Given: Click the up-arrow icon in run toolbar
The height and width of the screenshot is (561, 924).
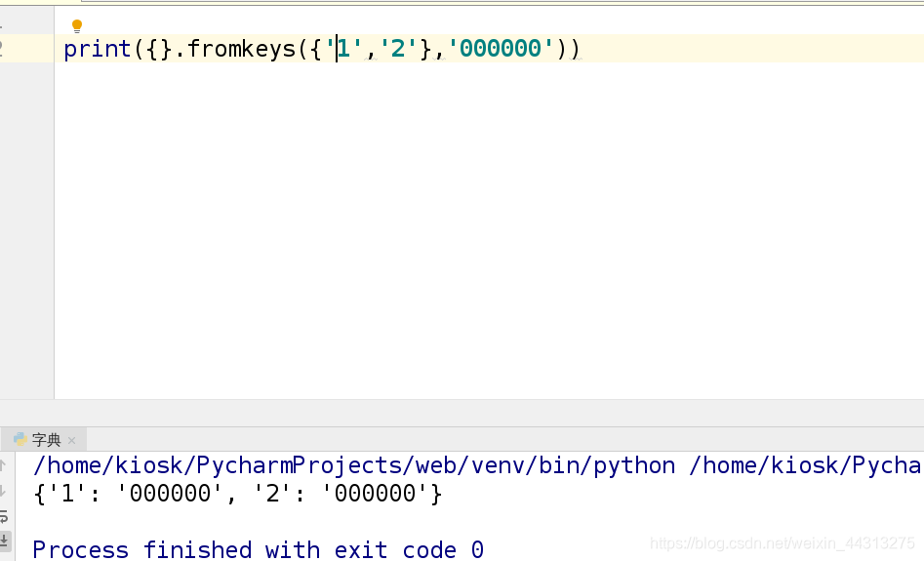Looking at the screenshot, I should click(x=4, y=465).
